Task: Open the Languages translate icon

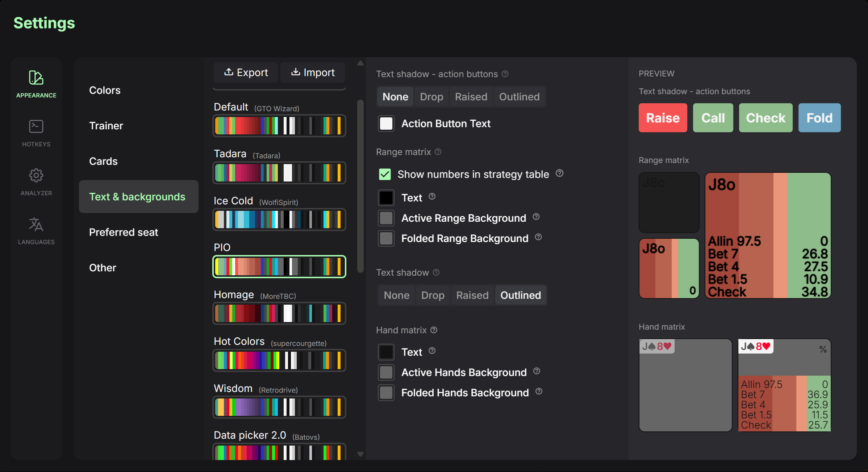Action: pos(36,224)
